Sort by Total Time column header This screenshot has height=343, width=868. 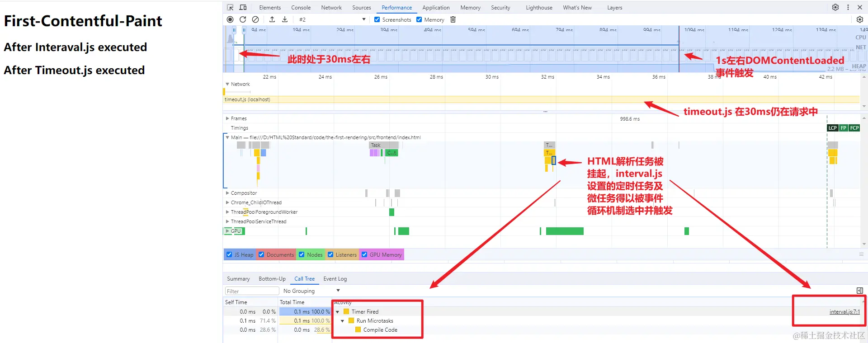(x=305, y=302)
